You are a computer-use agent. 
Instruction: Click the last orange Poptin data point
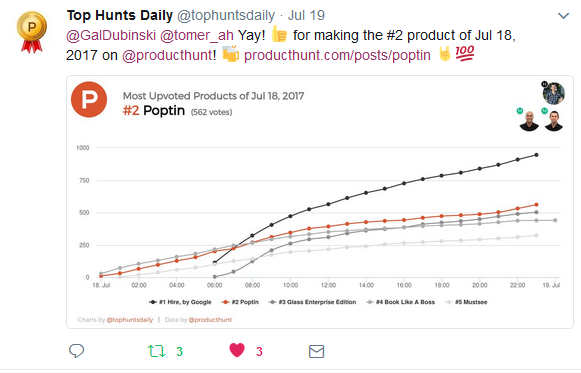click(x=536, y=204)
